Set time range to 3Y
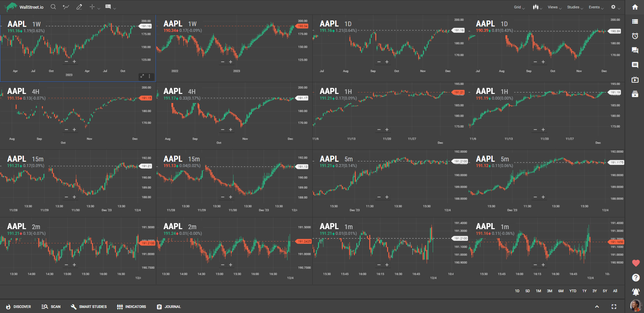 click(x=594, y=291)
